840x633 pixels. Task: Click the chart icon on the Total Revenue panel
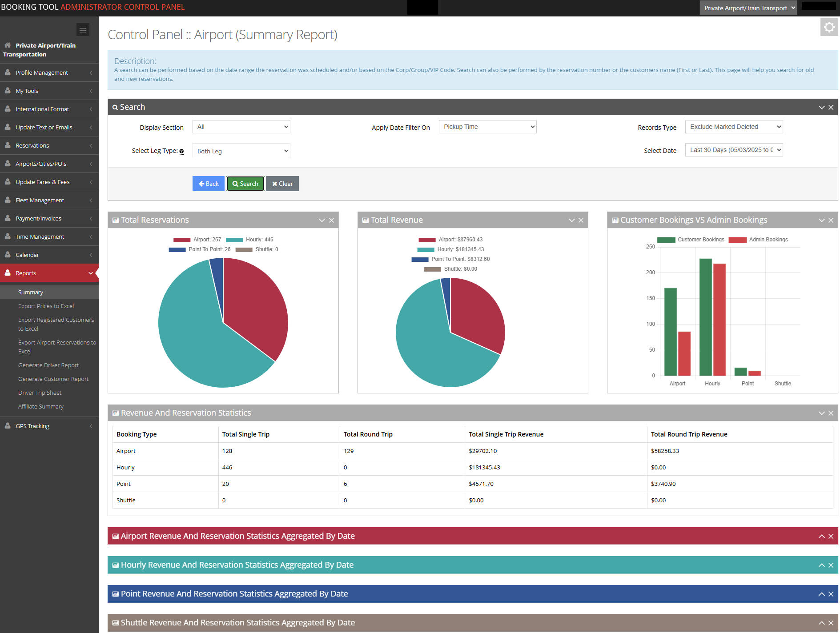click(365, 220)
